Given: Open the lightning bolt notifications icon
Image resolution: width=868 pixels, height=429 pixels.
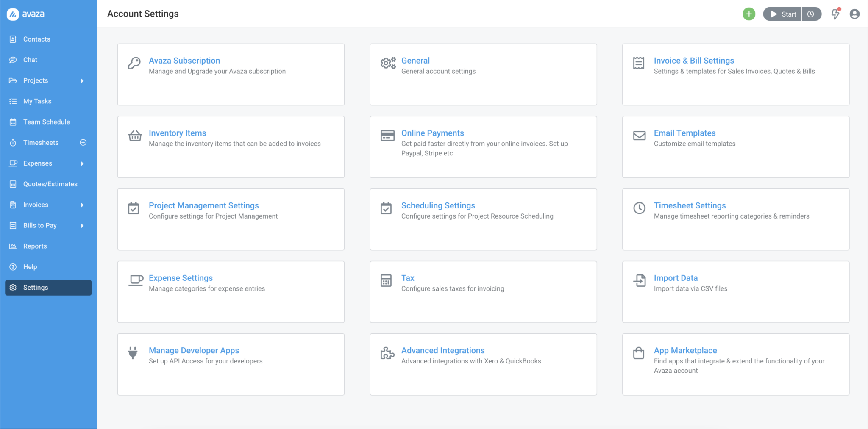Looking at the screenshot, I should (x=835, y=14).
